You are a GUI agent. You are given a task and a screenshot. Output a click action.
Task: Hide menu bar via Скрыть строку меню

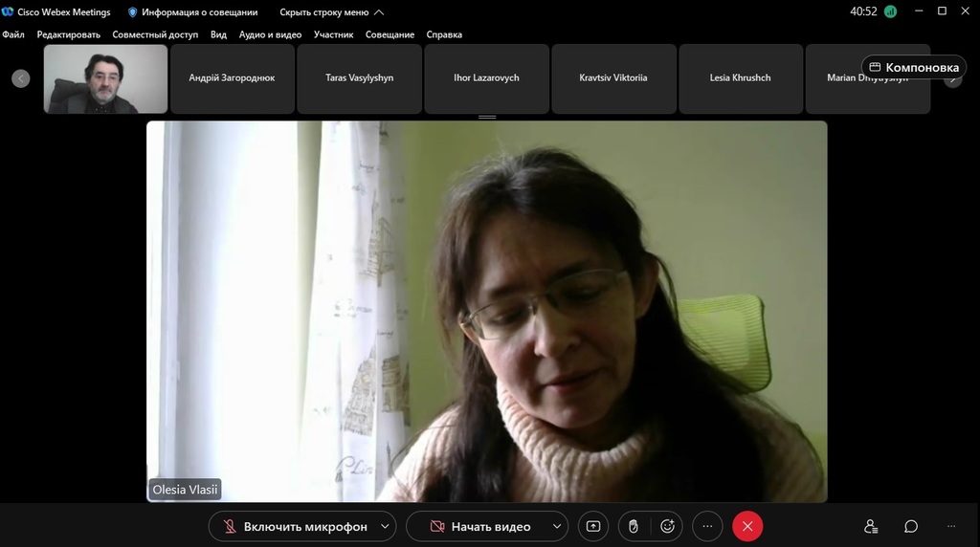(332, 11)
